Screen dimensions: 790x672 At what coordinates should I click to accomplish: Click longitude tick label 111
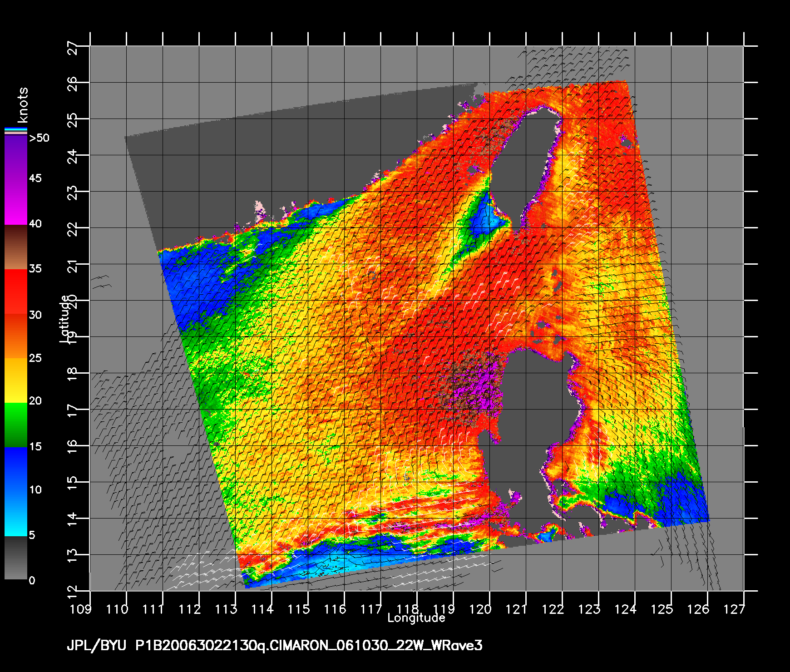(x=153, y=609)
